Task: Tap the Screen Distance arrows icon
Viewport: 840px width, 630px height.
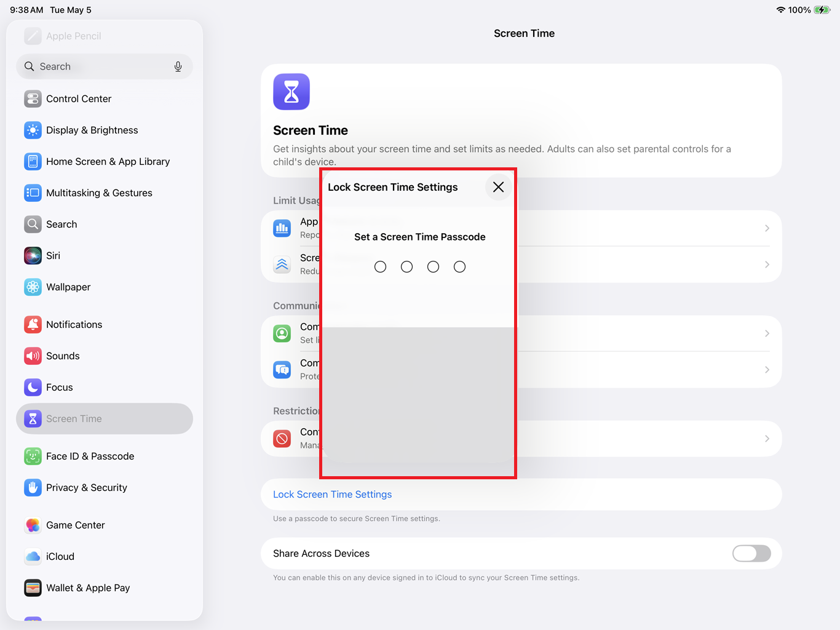Action: tap(282, 265)
